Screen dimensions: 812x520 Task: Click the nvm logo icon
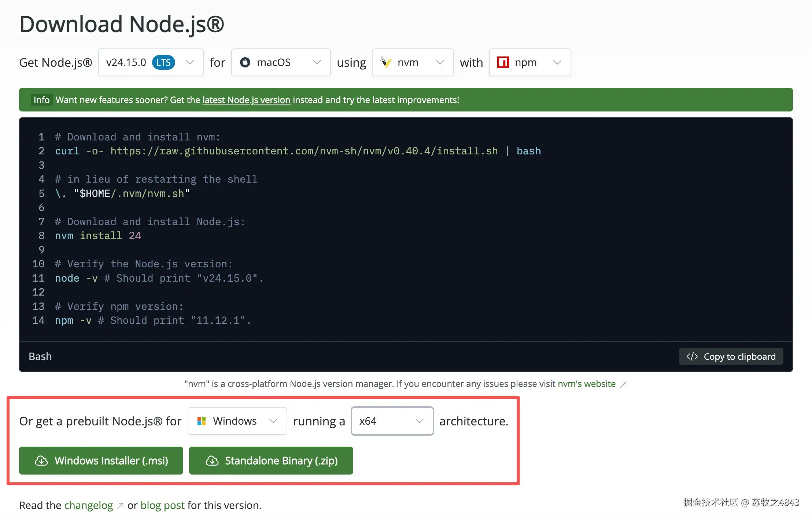pyautogui.click(x=386, y=62)
